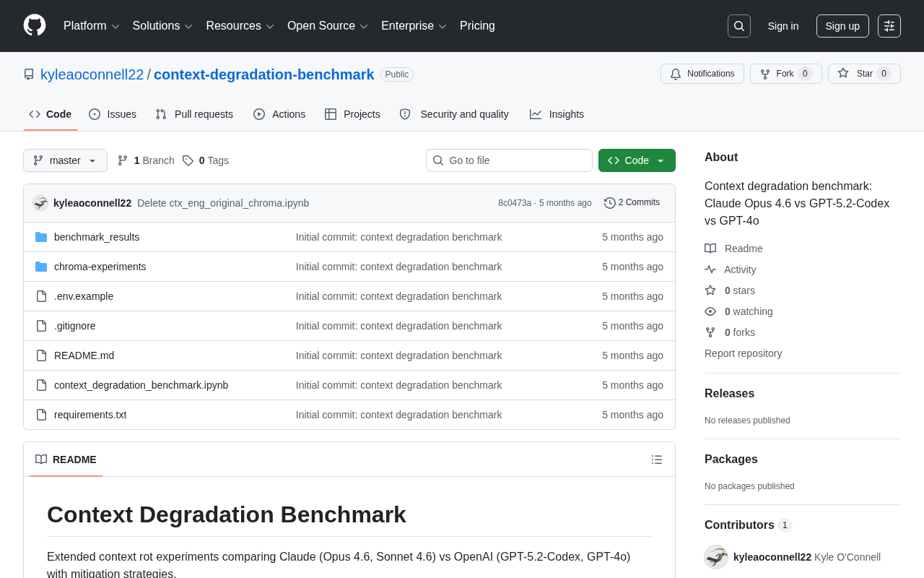The height and width of the screenshot is (578, 924).
Task: Open the GitHub homepage logo
Action: click(x=35, y=25)
